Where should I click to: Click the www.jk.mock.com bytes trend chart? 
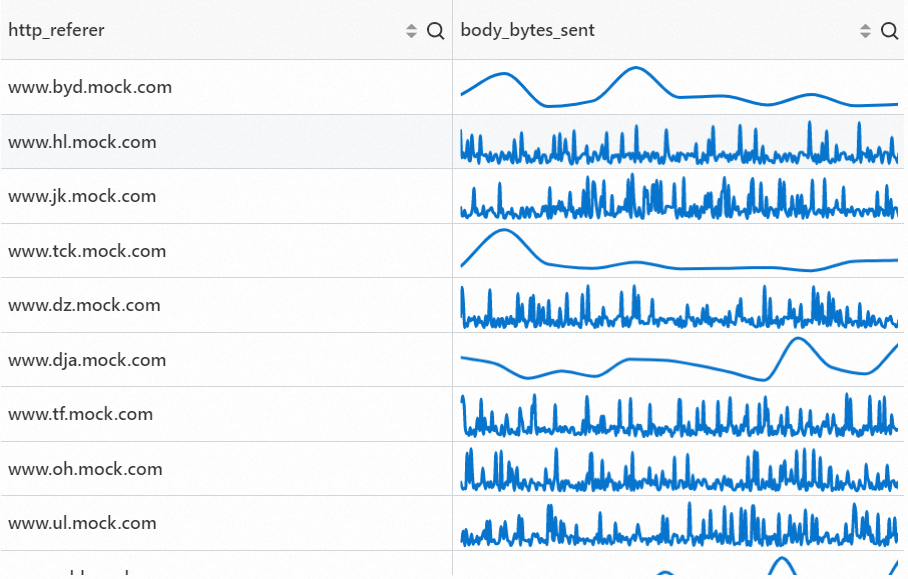679,197
